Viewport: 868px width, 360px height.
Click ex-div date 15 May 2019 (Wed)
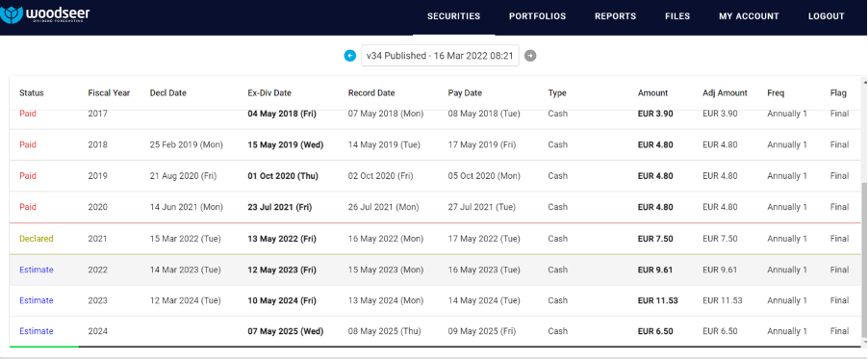point(286,144)
